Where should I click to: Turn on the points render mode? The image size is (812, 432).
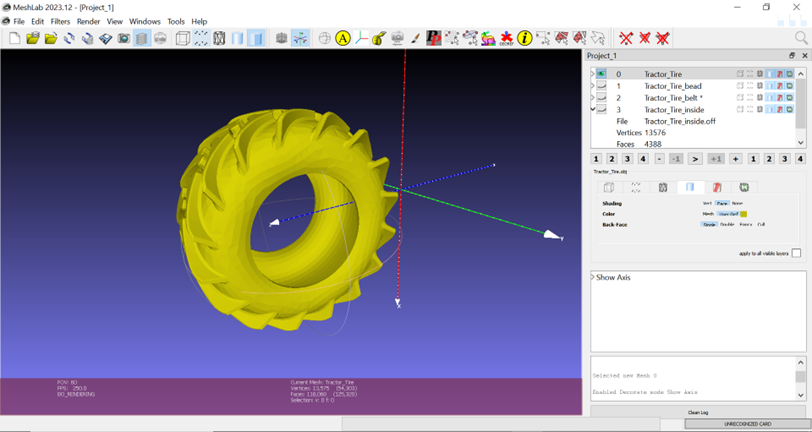tap(201, 38)
